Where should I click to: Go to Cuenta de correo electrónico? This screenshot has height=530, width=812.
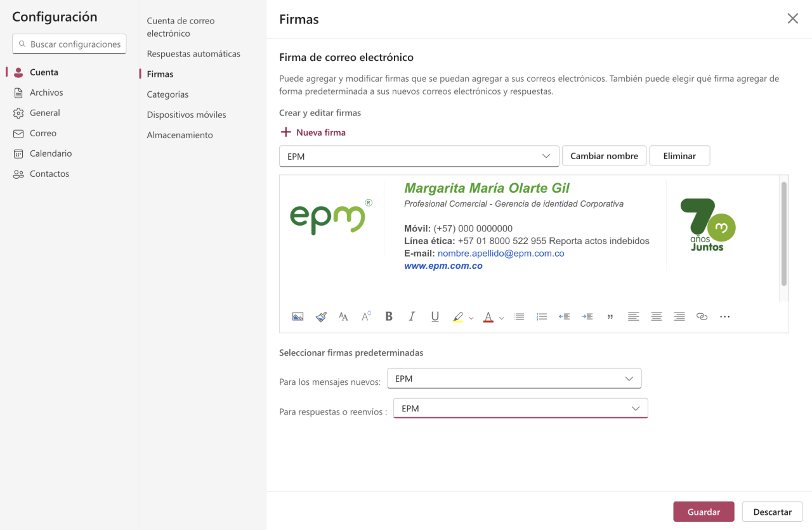(180, 27)
